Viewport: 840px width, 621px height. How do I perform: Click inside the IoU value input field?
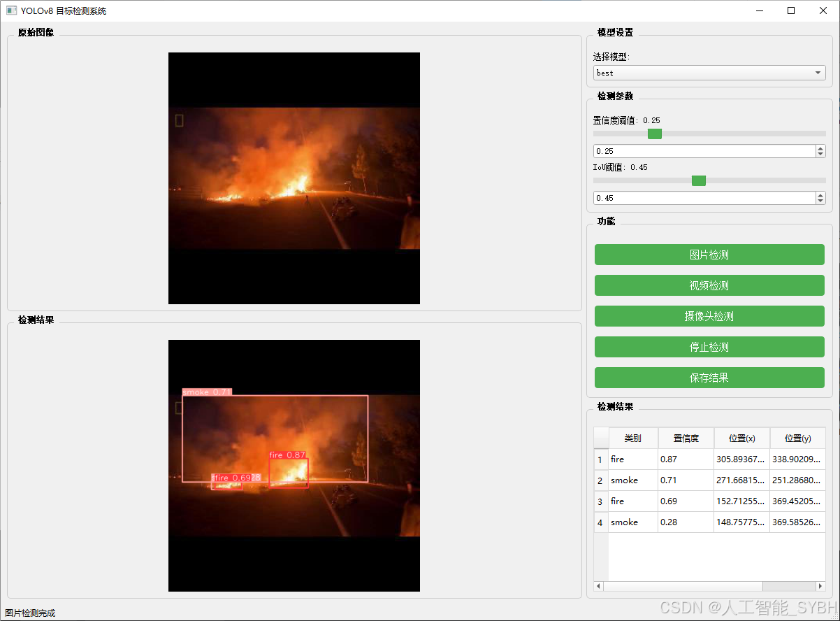click(699, 198)
